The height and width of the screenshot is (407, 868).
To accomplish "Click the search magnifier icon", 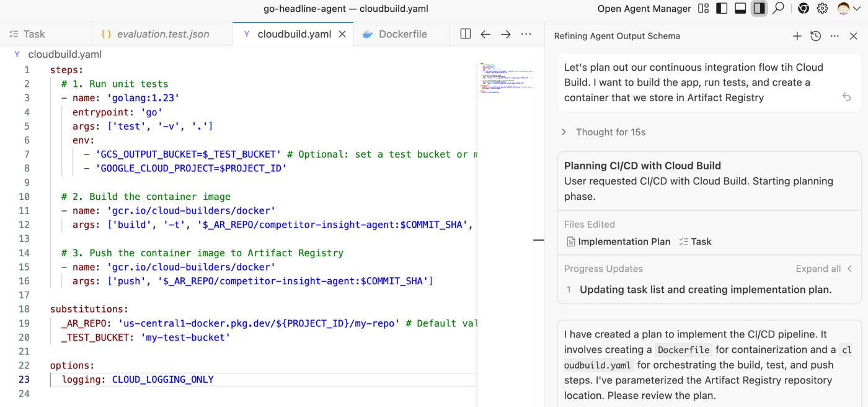I will coord(779,9).
